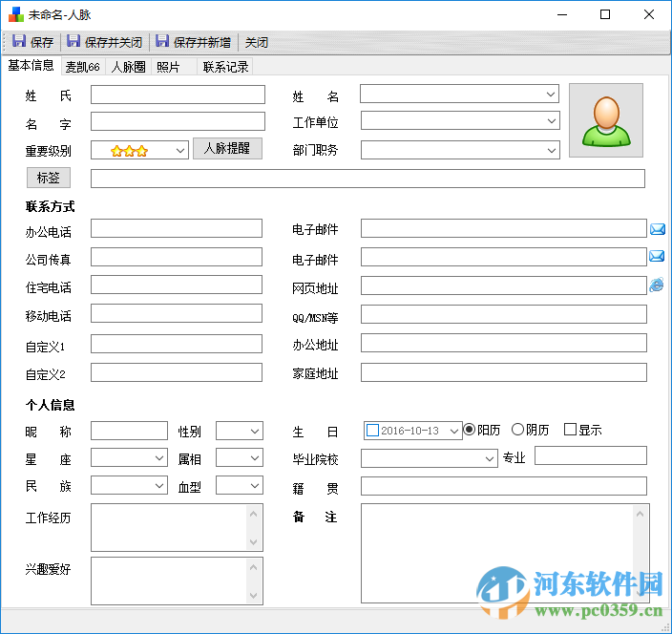The width and height of the screenshot is (672, 634).
Task: Switch to 麦凯66 tab
Action: coord(83,67)
